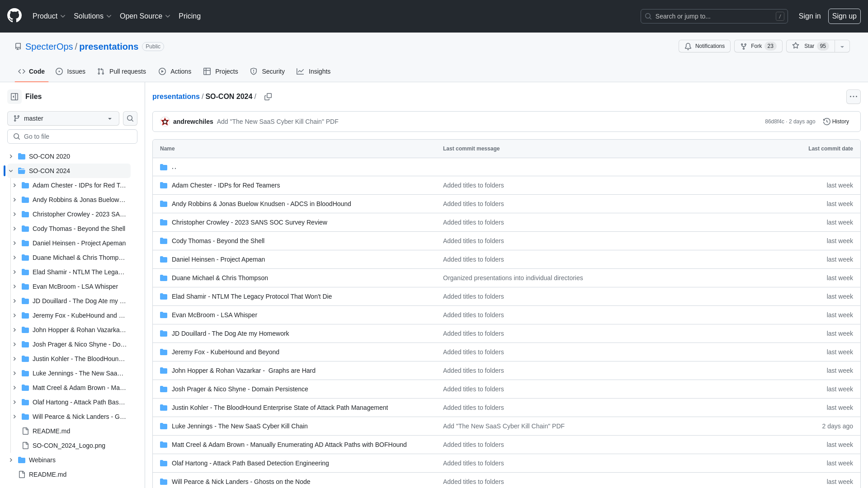Open Justin Kohler BloodHound Enterprise folder link
This screenshot has width=868, height=488.
click(x=280, y=408)
